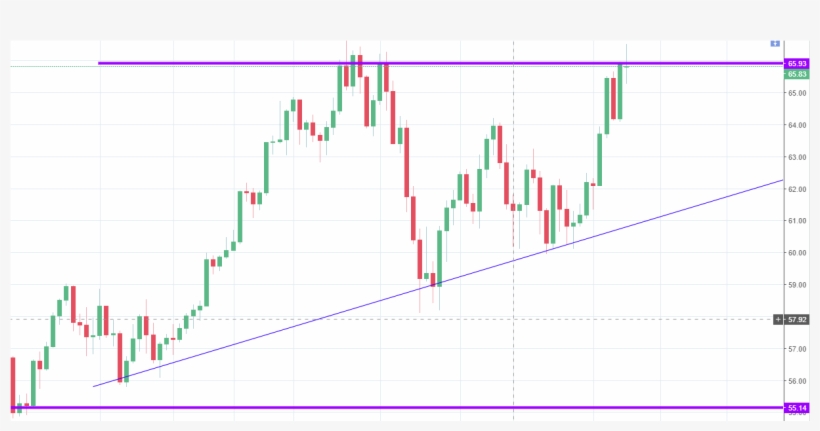Click the 64.00 mark on the price axis
Screen dimensions: 820x431
click(x=797, y=125)
